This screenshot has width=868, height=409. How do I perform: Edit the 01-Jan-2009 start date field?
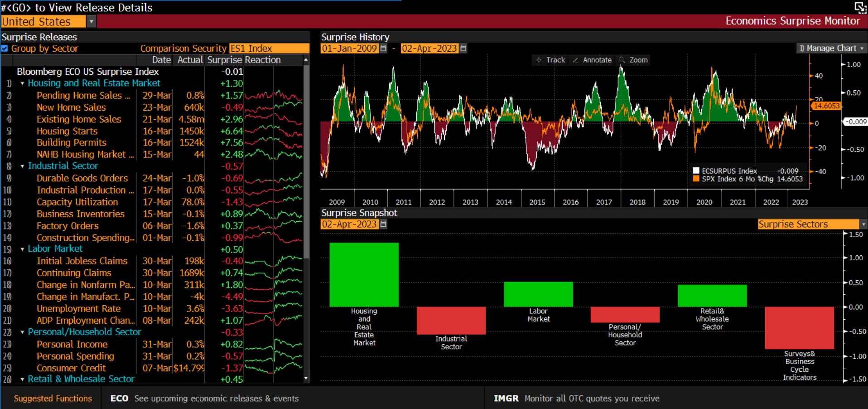349,48
